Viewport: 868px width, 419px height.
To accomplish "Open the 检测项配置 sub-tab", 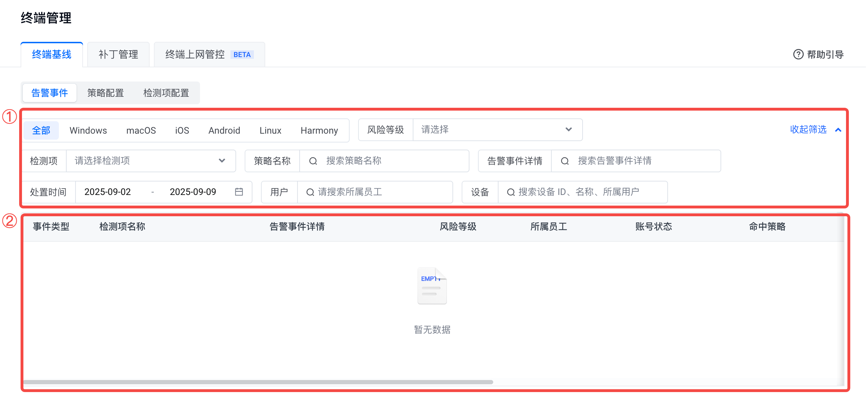I will [166, 93].
